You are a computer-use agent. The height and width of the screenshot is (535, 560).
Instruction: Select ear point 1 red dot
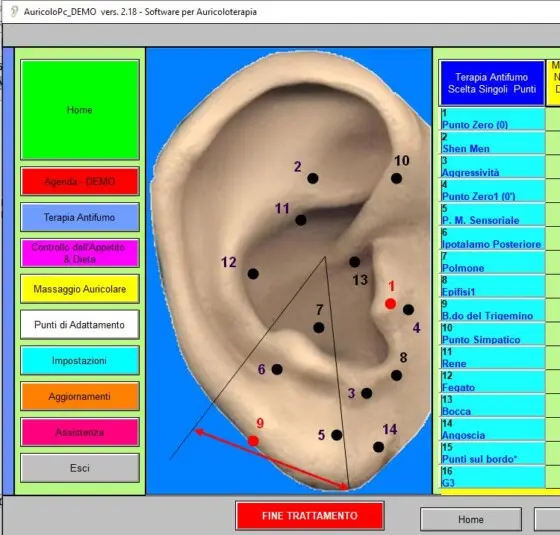click(x=390, y=304)
